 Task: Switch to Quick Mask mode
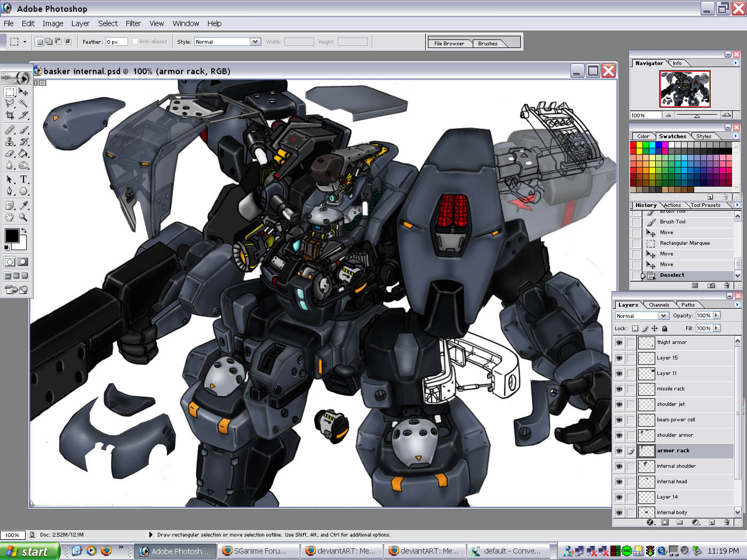(x=23, y=262)
